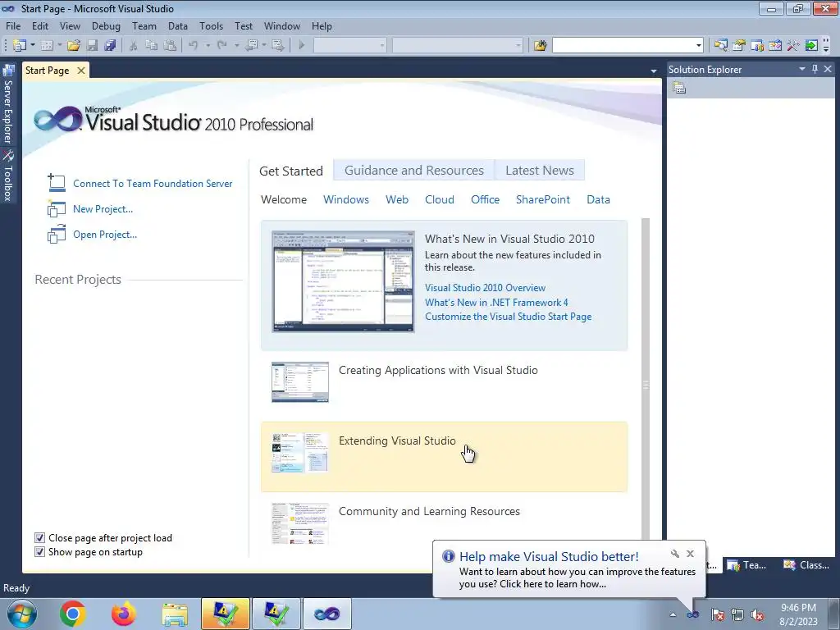Open Visual Studio 2010 Overview link

(x=486, y=288)
